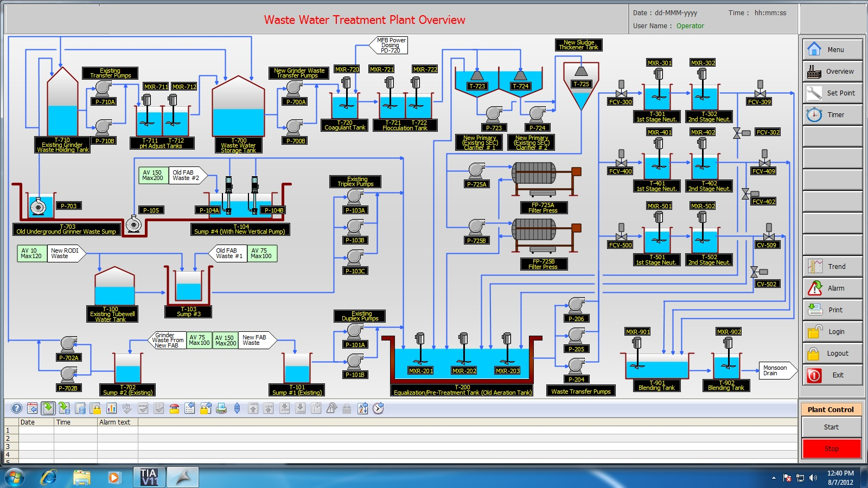Click the time base clock icon
Viewport: 868px width, 488px height.
pyautogui.click(x=378, y=408)
